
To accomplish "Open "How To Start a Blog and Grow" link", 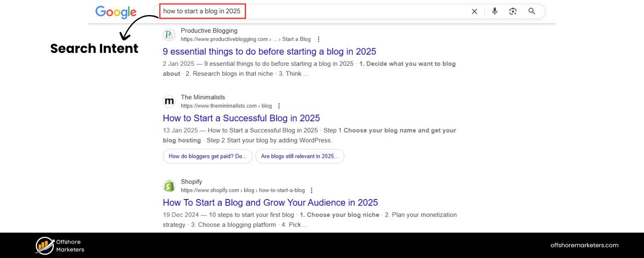I will pos(270,203).
